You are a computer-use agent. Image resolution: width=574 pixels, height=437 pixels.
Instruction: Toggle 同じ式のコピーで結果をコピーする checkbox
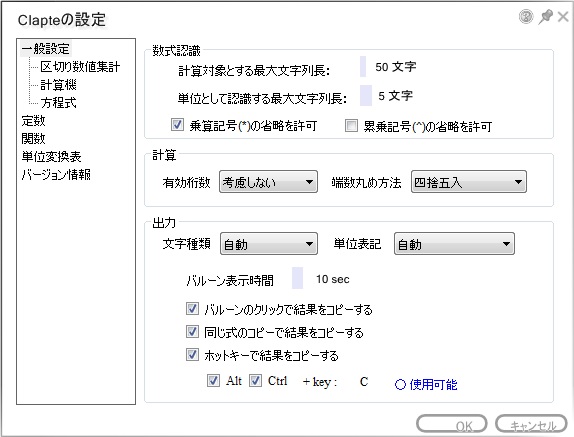pos(192,332)
